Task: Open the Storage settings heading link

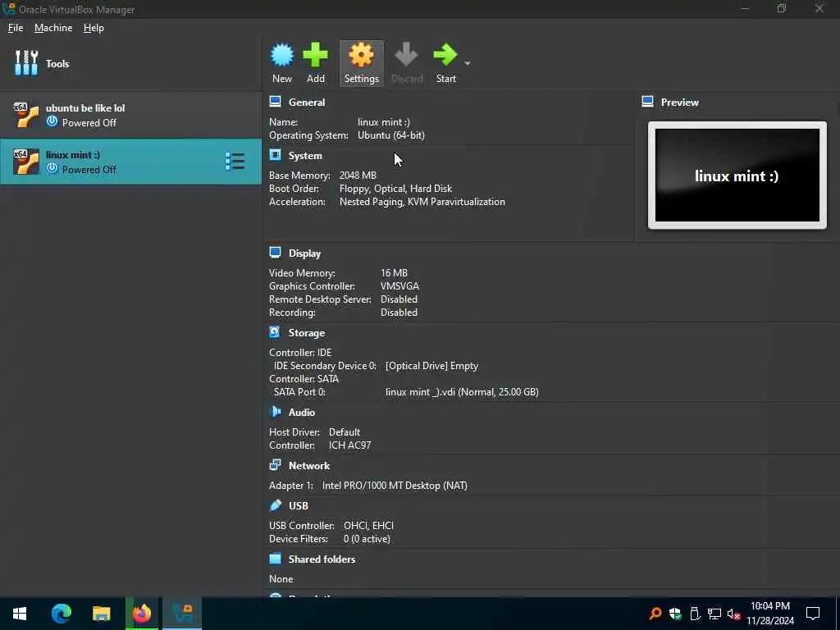Action: coord(307,333)
